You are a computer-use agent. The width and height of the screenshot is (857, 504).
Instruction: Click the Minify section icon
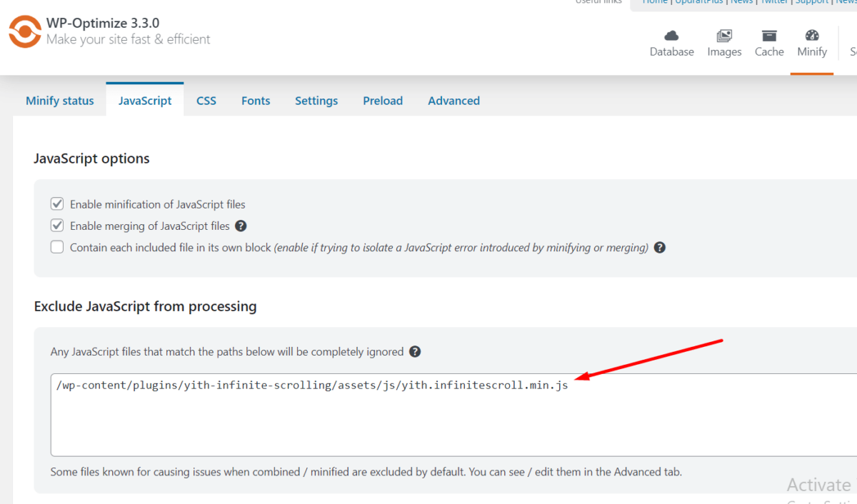pyautogui.click(x=811, y=39)
